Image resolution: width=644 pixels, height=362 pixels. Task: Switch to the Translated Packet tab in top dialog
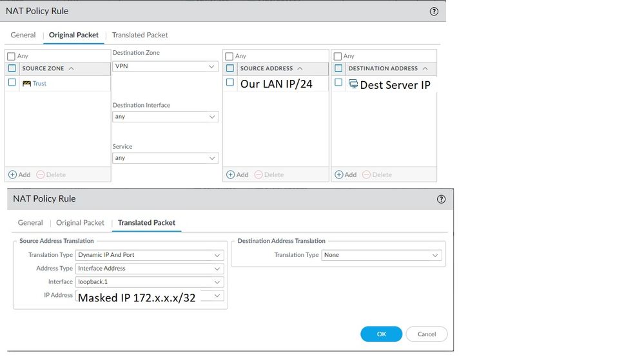point(140,35)
